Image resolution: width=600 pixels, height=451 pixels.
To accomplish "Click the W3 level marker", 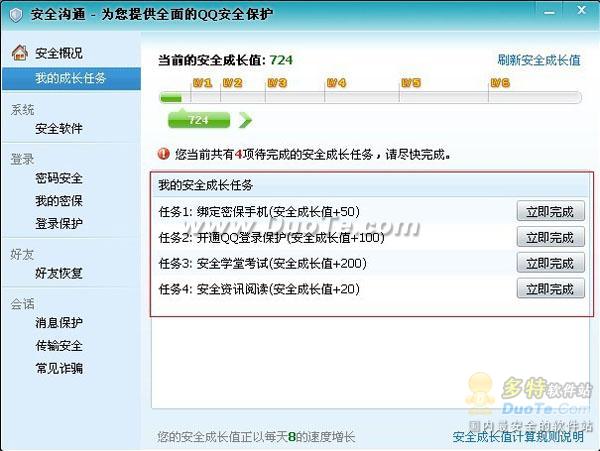I will (277, 83).
